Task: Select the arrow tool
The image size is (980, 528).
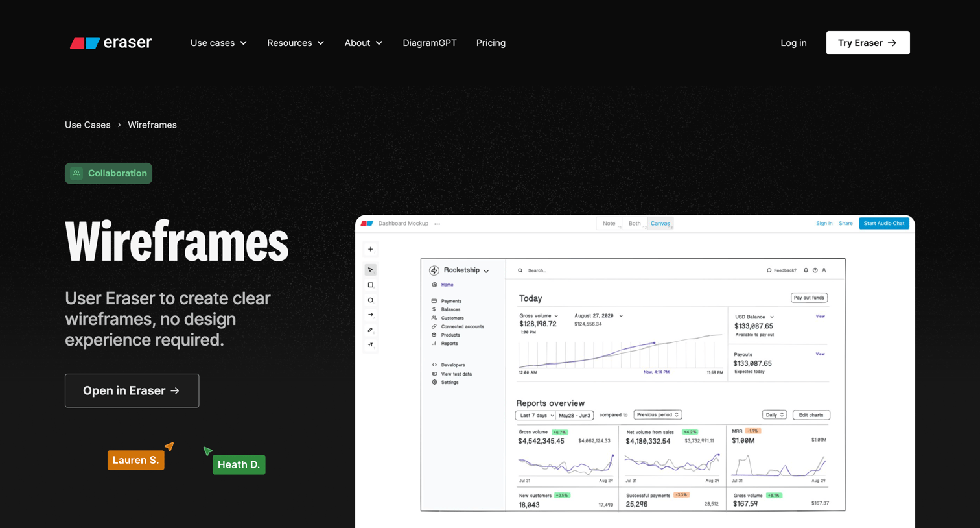Action: click(x=371, y=315)
